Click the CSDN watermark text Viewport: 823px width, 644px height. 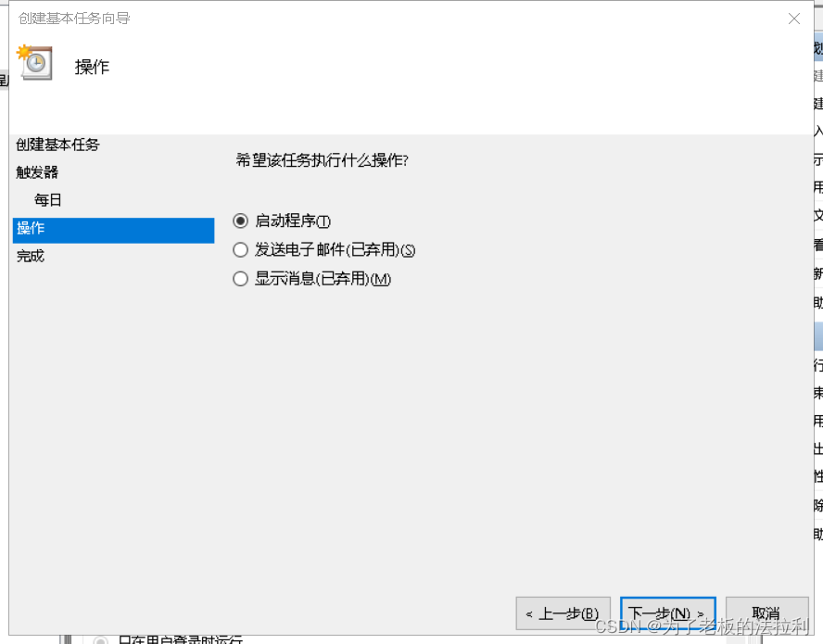click(702, 626)
